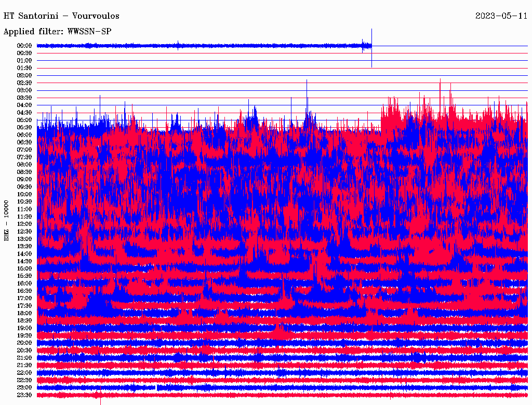Click the tick mark below the bottom trace

tap(100, 401)
